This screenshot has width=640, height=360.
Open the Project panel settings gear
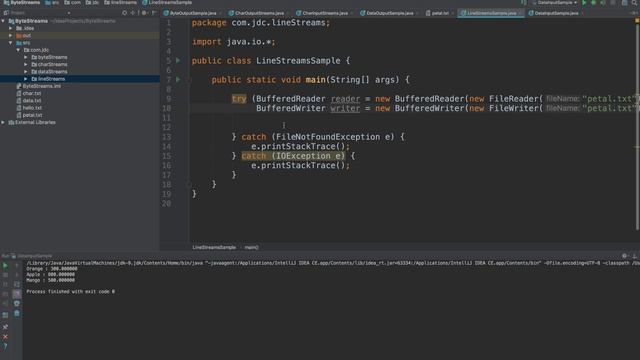pyautogui.click(x=144, y=13)
